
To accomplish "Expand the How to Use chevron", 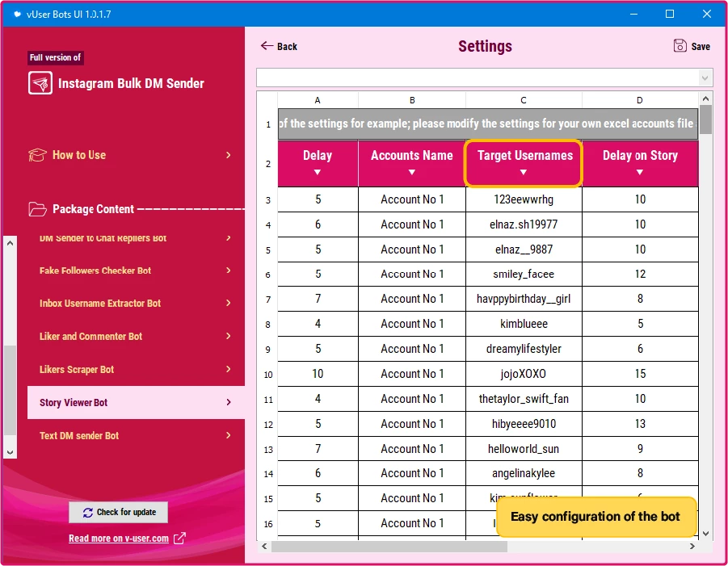I will click(x=228, y=155).
